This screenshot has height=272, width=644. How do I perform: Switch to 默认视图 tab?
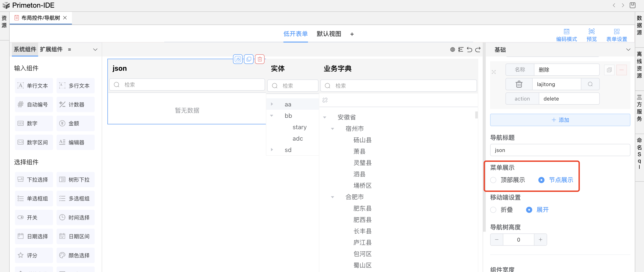tap(329, 34)
